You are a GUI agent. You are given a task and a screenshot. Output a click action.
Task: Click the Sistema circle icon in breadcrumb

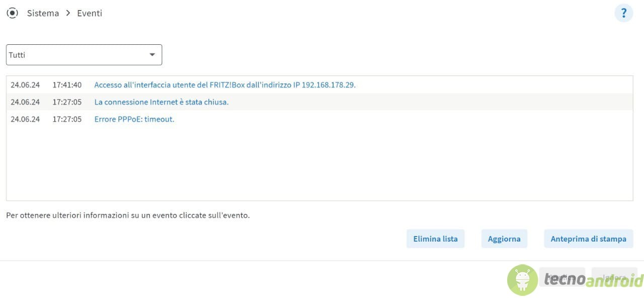point(13,13)
